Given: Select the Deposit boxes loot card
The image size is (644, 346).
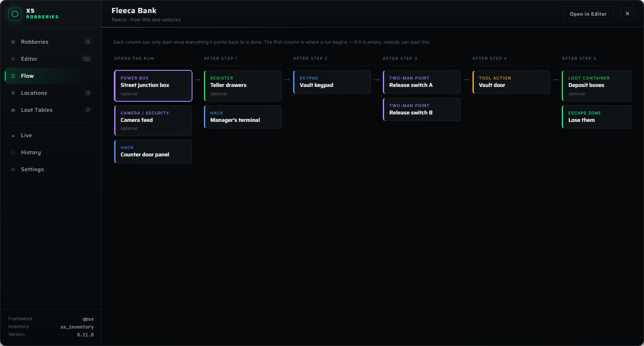Looking at the screenshot, I should point(597,86).
